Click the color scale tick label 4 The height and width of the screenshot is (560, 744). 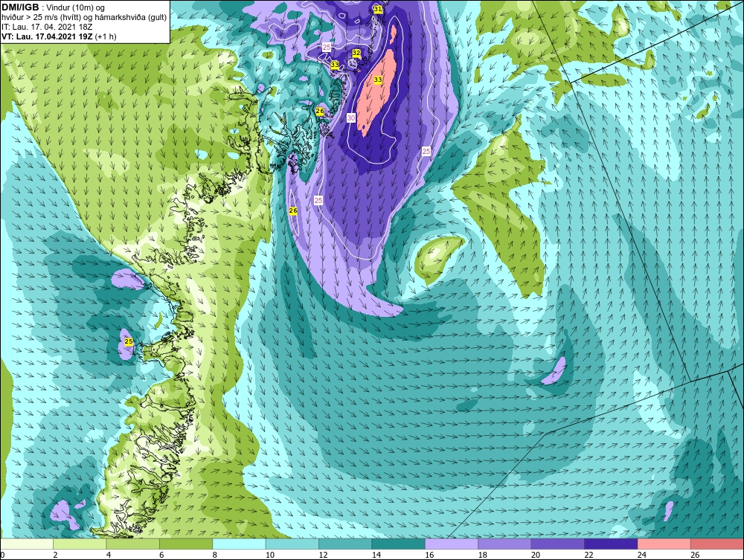click(x=108, y=555)
